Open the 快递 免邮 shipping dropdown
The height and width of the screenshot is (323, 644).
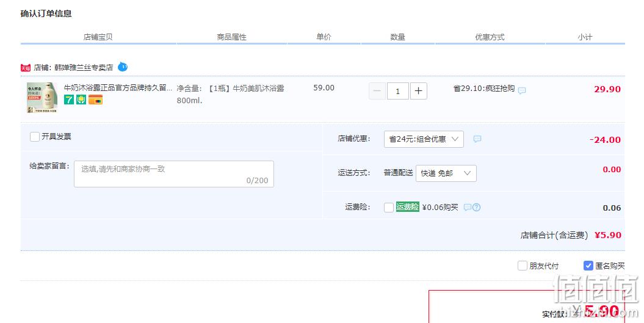click(446, 173)
